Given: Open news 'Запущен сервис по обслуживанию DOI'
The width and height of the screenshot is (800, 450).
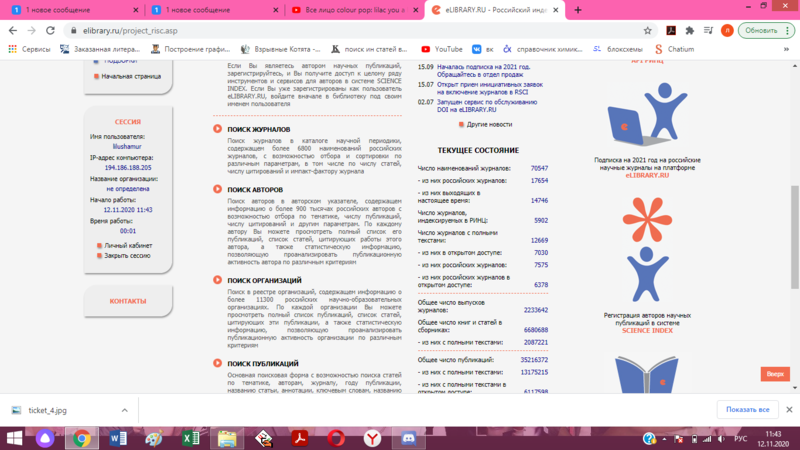Looking at the screenshot, I should point(487,106).
